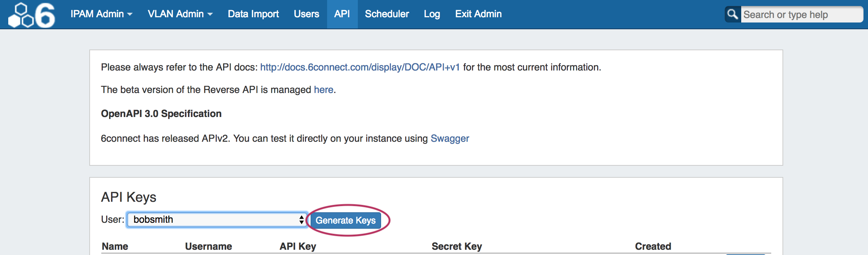This screenshot has width=868, height=255.
Task: Click the 6connect hexagon logo
Action: pyautogui.click(x=32, y=15)
